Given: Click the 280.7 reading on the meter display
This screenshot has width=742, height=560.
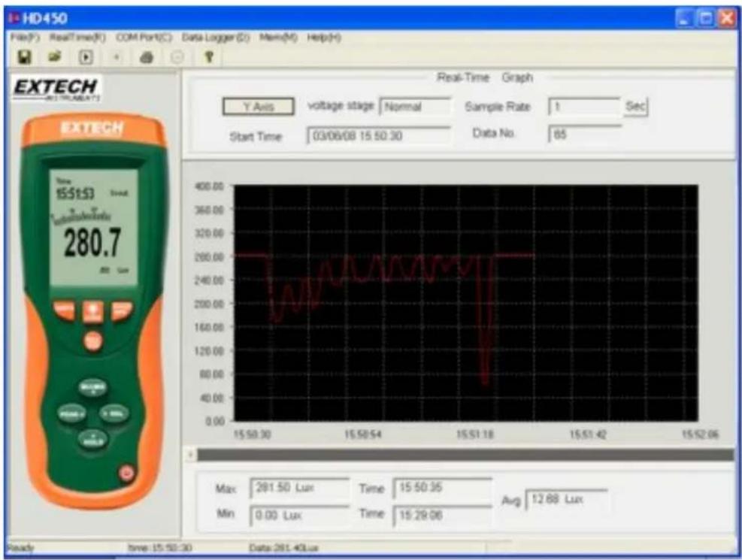Looking at the screenshot, I should click(x=92, y=243).
